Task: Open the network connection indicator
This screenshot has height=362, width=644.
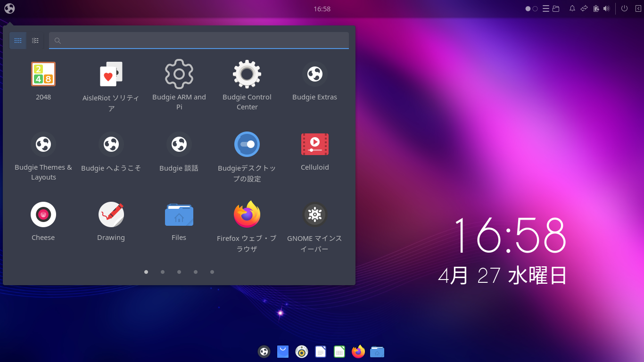Action: coord(584,8)
